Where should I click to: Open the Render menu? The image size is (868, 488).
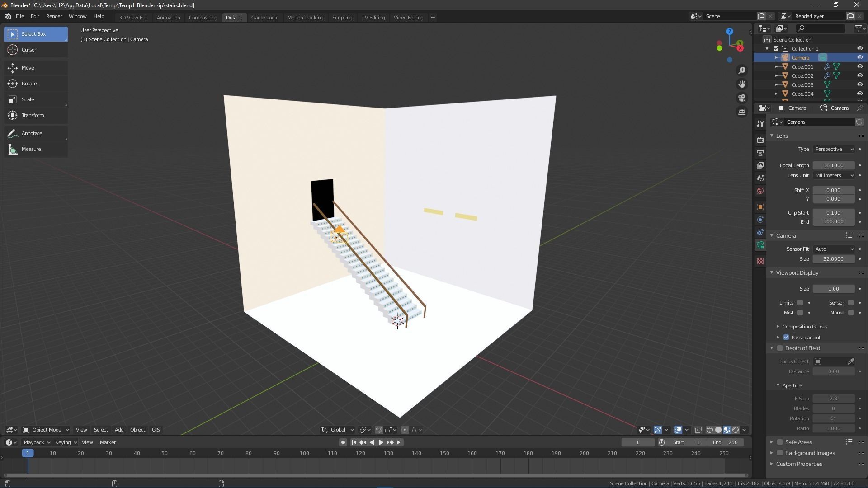54,16
